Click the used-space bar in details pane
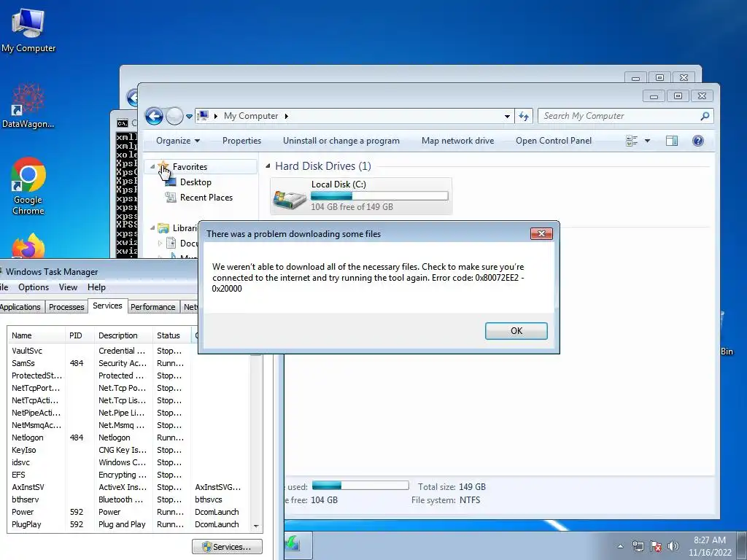 (x=360, y=485)
